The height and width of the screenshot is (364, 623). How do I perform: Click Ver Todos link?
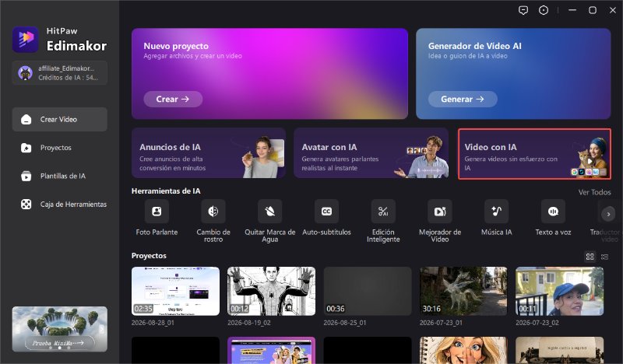coord(594,192)
